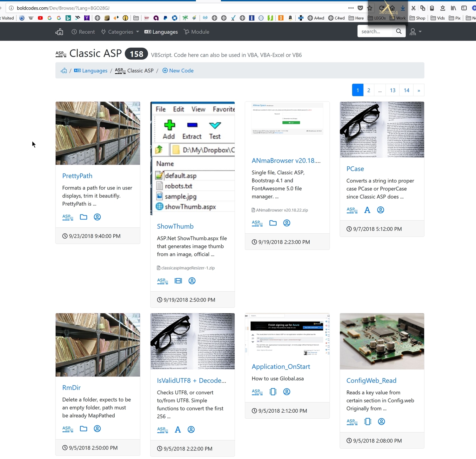Viewport: 476px width, 459px height.
Task: Click the letter A icon under PCase
Action: pos(367,210)
